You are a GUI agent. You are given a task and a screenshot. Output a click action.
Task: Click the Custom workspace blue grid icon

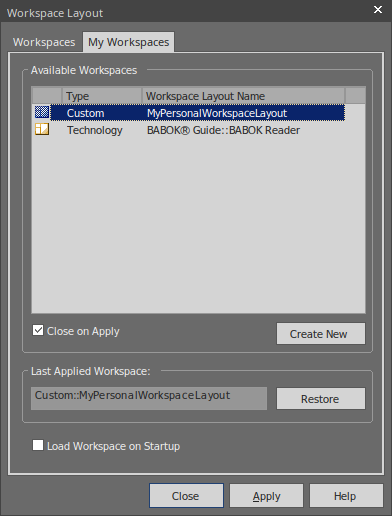42,112
